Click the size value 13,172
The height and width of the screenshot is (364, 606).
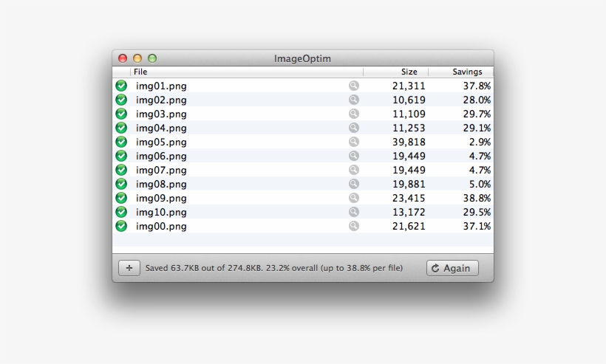(x=409, y=213)
